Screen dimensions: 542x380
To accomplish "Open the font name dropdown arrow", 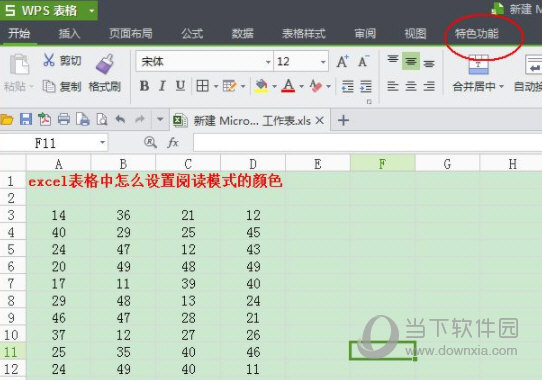I will click(x=268, y=62).
